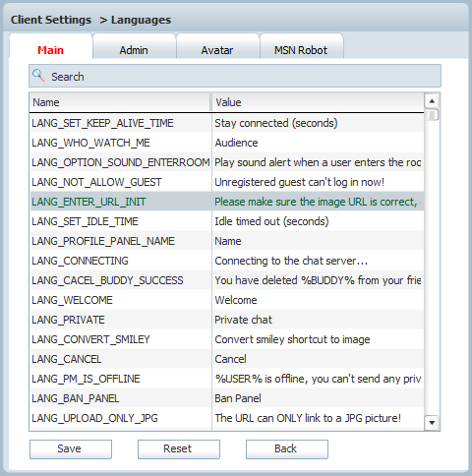Click the scrollbar up arrow
Screen dimensions: 472x476
tap(432, 101)
